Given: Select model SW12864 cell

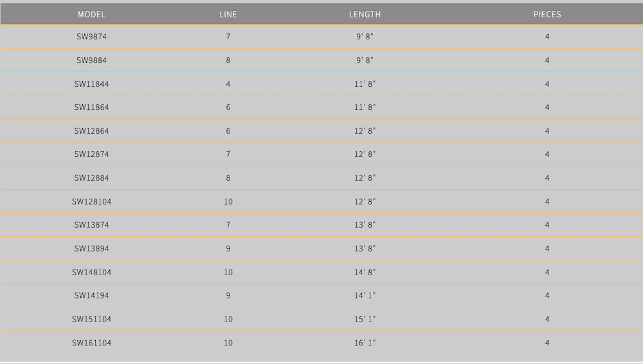Looking at the screenshot, I should (91, 131).
